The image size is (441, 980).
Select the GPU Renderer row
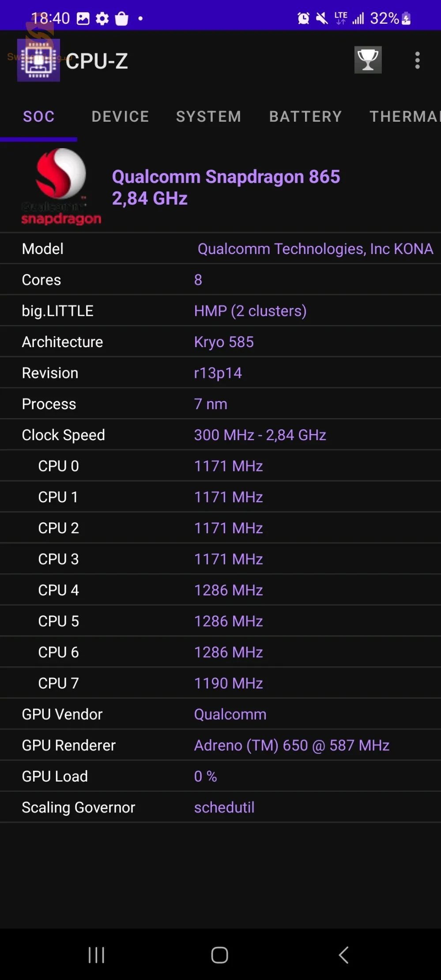(x=220, y=745)
